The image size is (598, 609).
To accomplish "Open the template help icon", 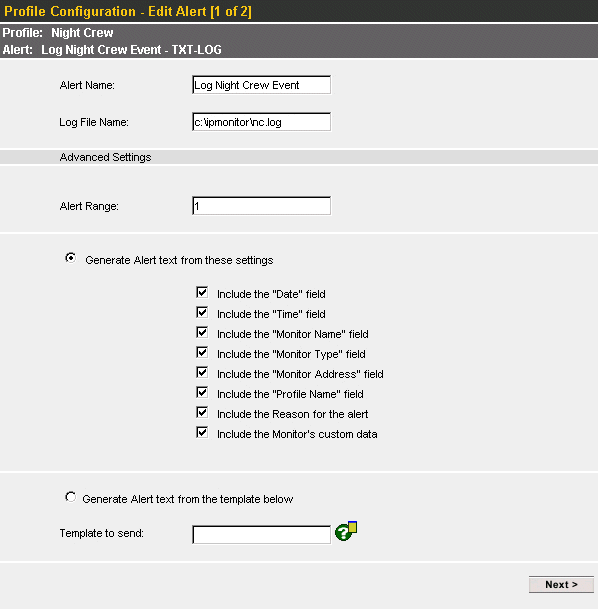I will (346, 531).
